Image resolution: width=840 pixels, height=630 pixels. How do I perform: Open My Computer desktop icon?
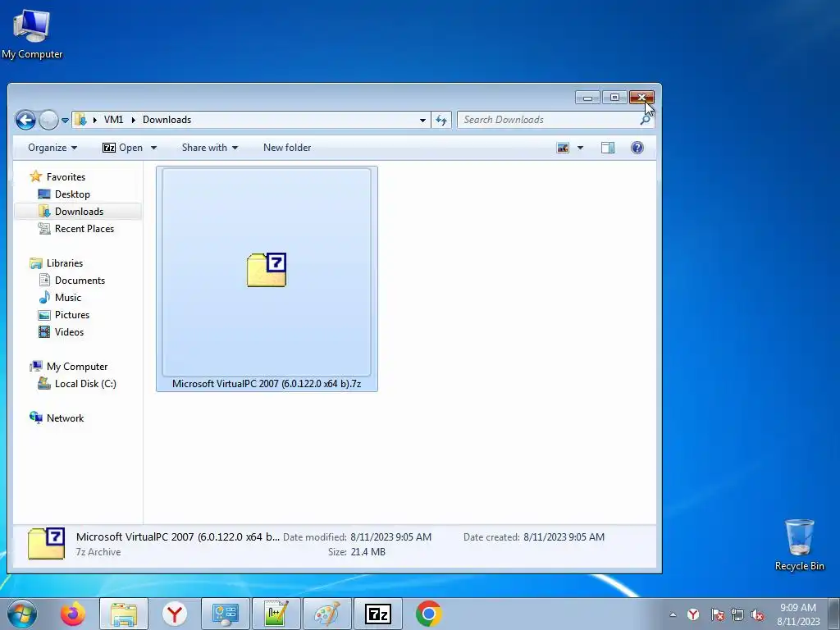pos(32,33)
